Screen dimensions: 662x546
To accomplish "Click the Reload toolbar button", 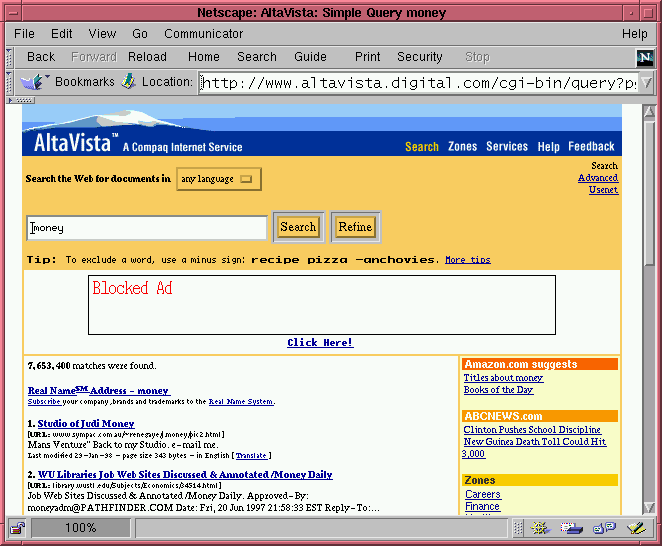I will pyautogui.click(x=147, y=57).
